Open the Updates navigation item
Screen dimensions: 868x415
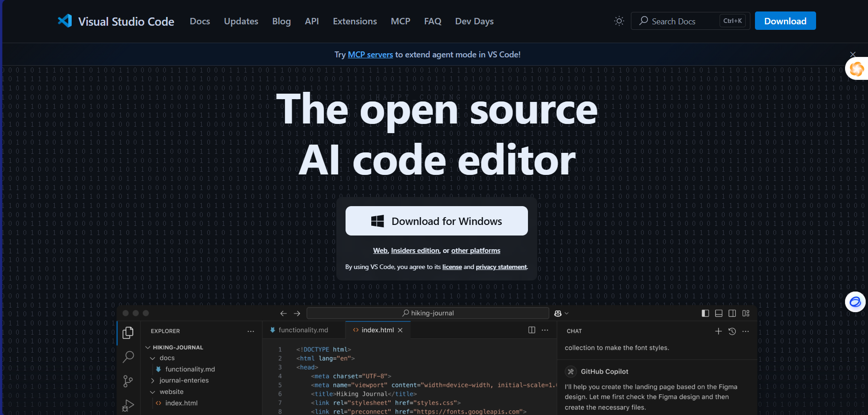(241, 21)
